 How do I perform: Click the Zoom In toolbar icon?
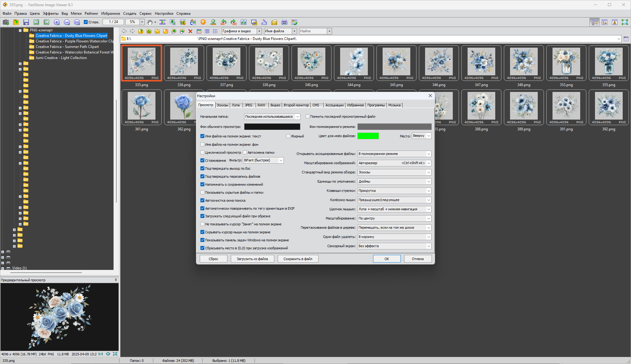[57, 22]
